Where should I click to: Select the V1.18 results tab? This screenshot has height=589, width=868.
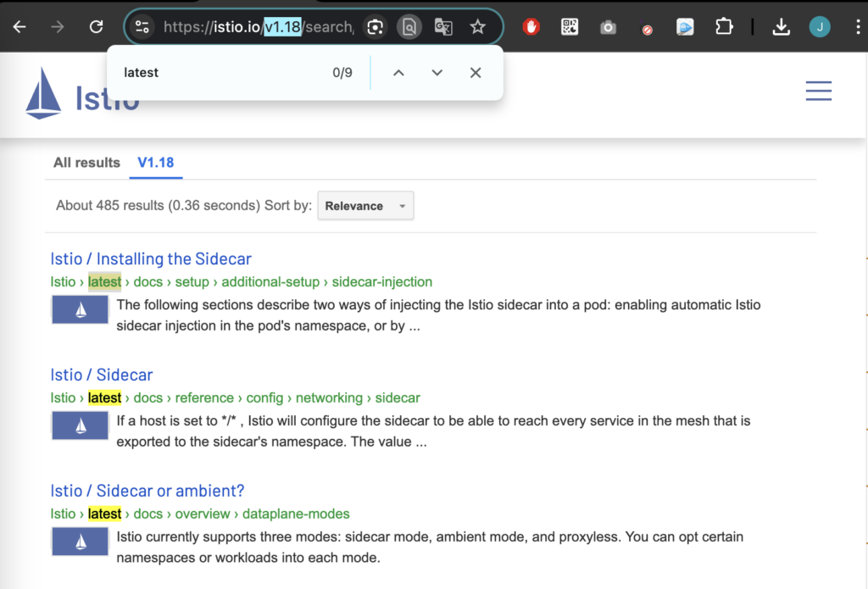point(156,163)
